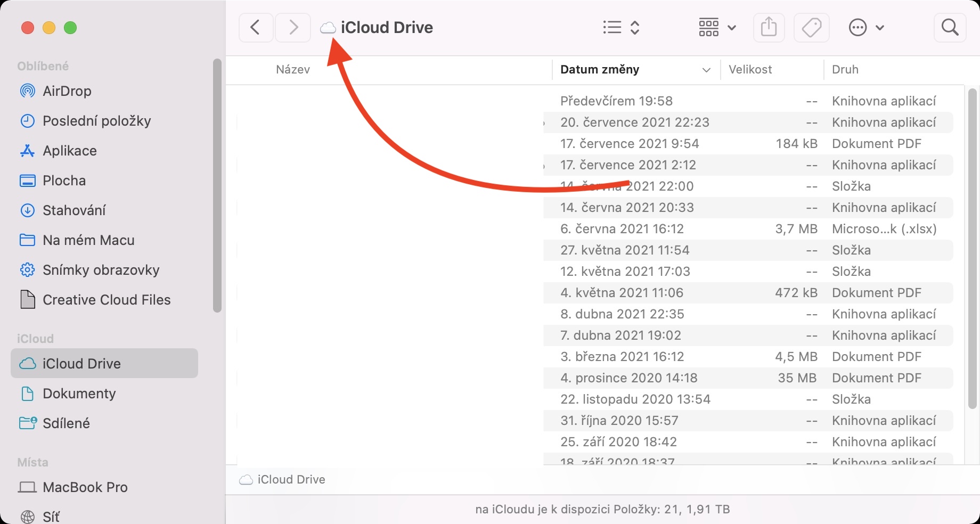Open the ellipsis action menu

coord(865,27)
